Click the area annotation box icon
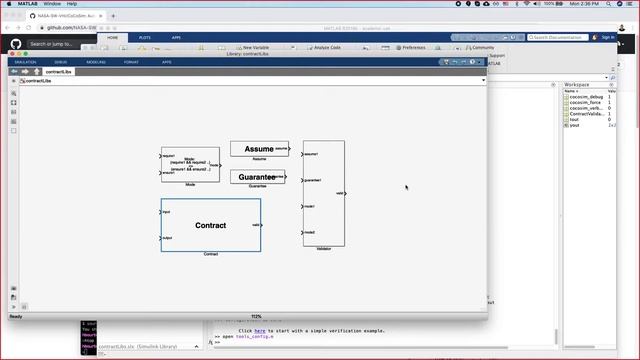The image size is (640, 360). (14, 131)
